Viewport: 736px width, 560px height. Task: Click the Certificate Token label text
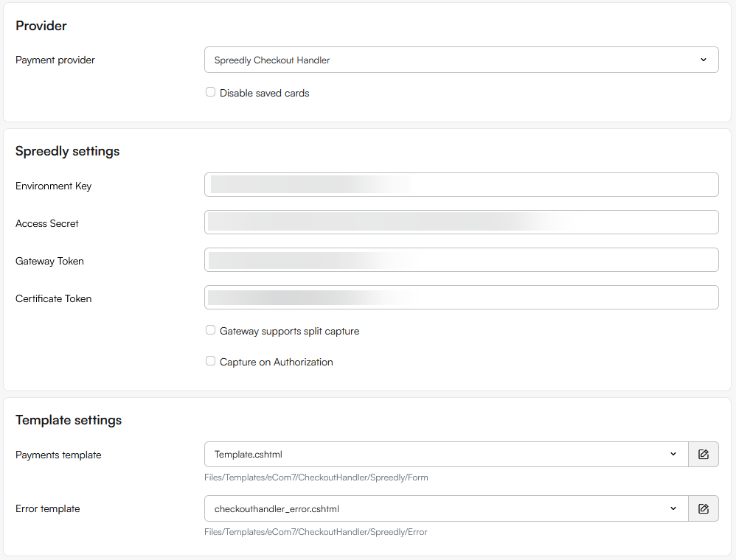[53, 299]
